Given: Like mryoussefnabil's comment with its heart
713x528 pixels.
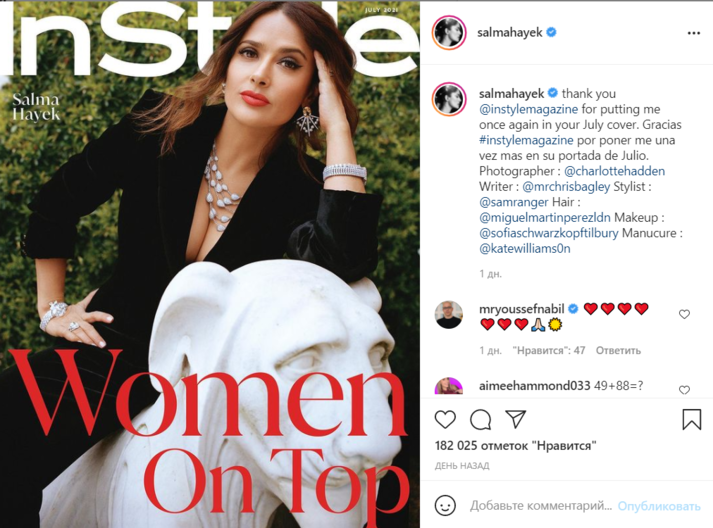Looking at the screenshot, I should pos(684,314).
